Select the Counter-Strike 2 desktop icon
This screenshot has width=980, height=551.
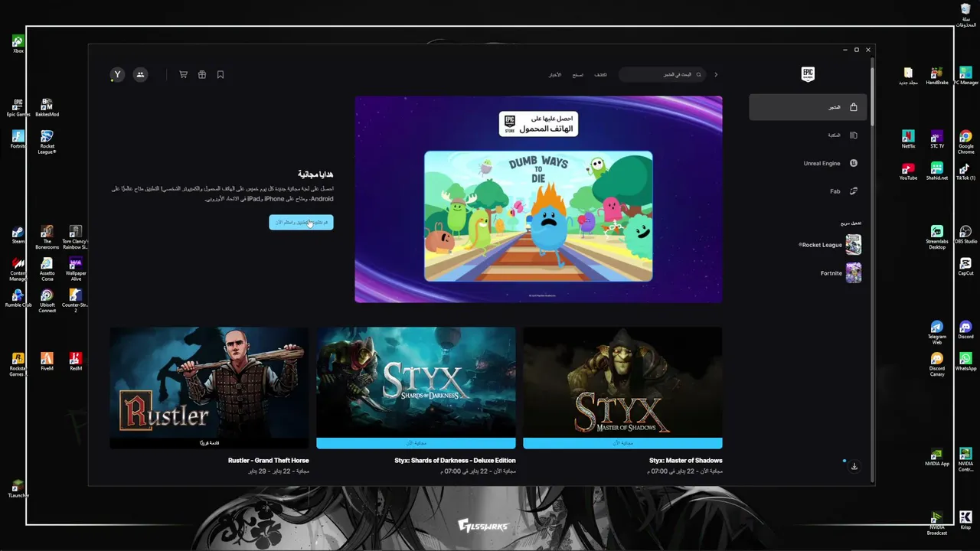tap(75, 301)
